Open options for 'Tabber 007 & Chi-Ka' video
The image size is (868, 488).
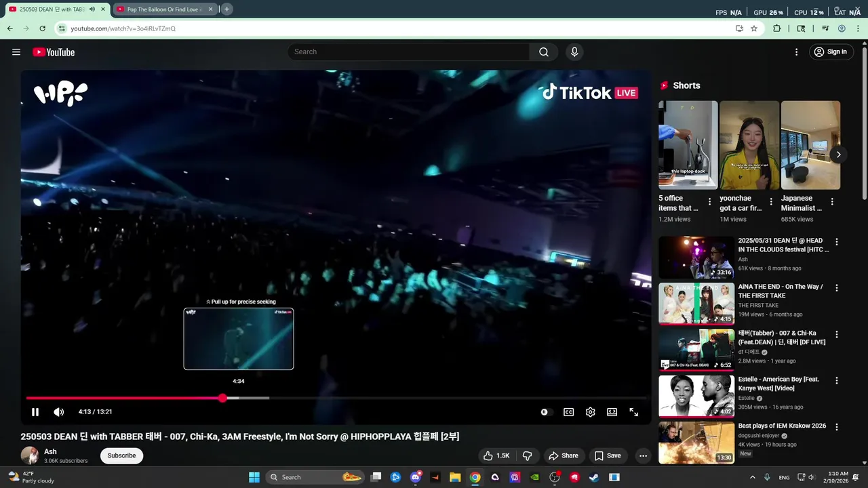click(x=837, y=334)
